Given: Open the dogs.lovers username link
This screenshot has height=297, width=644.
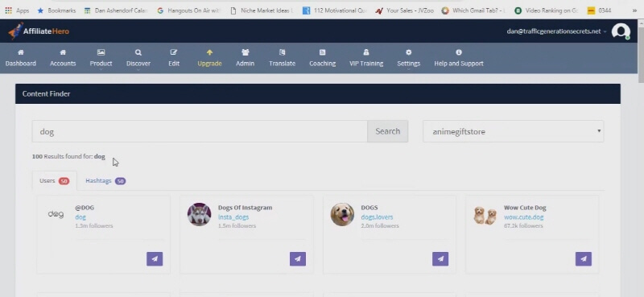Looking at the screenshot, I should point(377,217).
